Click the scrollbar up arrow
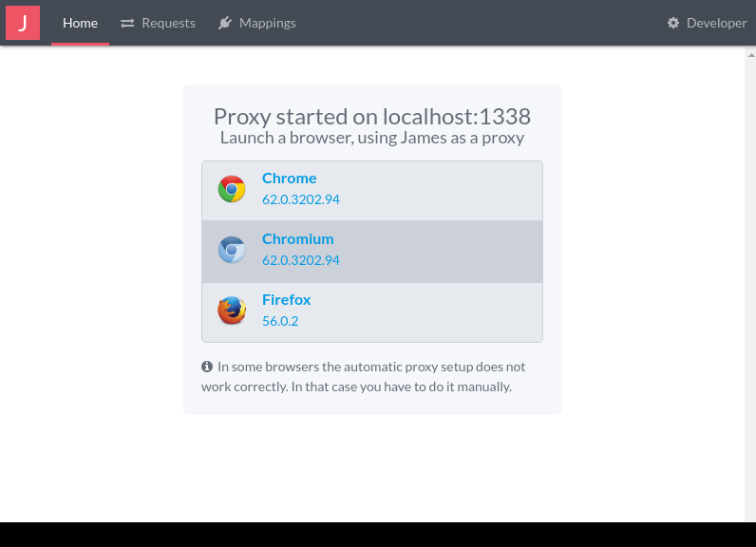This screenshot has width=756, height=547. pyautogui.click(x=751, y=55)
